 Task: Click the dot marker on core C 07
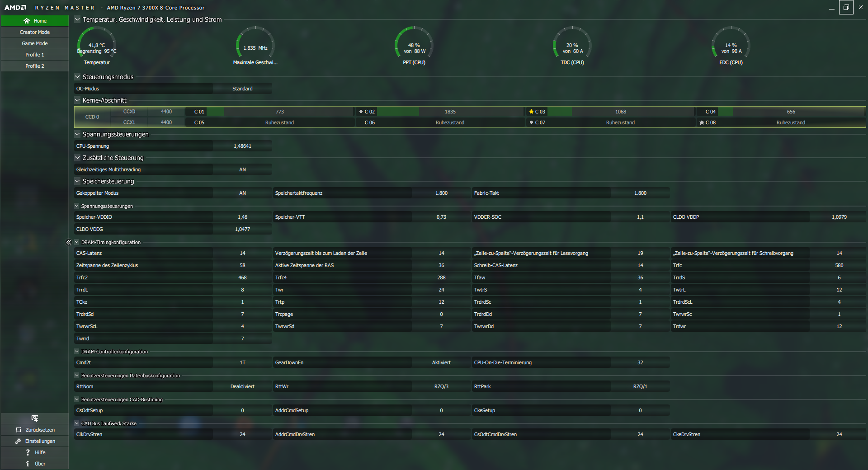pyautogui.click(x=531, y=122)
